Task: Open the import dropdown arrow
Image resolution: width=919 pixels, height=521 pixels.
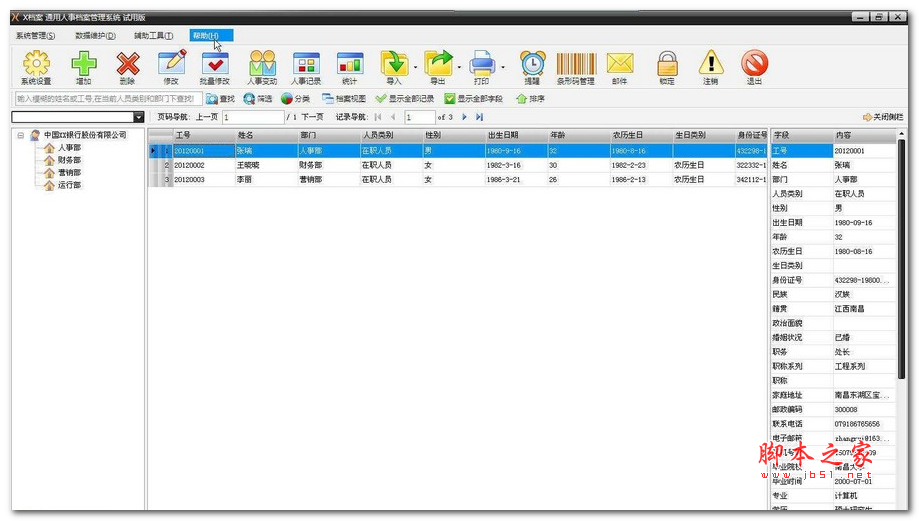Action: 416,67
